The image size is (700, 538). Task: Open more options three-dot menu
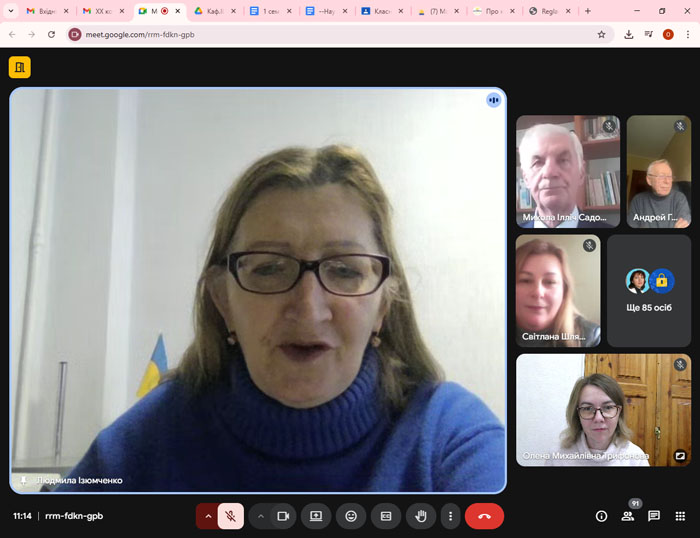[x=451, y=516]
